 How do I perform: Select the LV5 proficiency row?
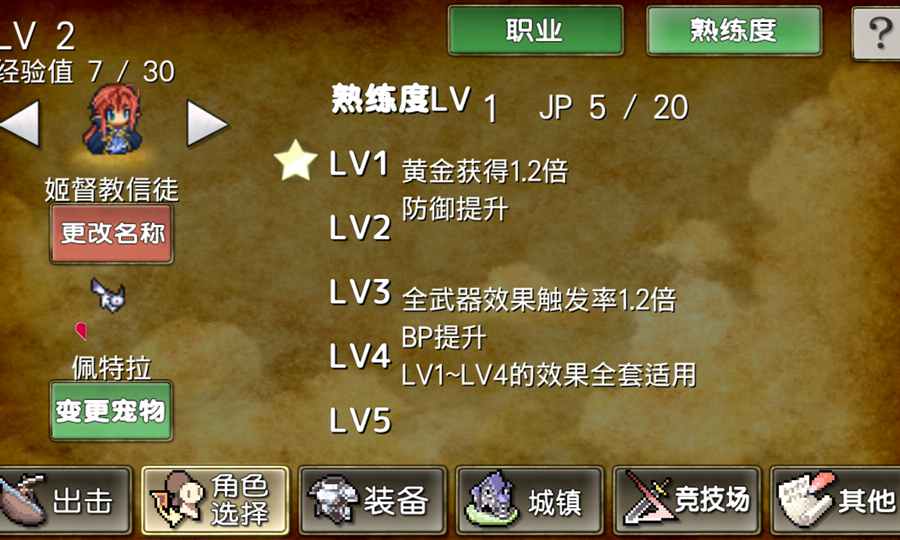point(360,421)
